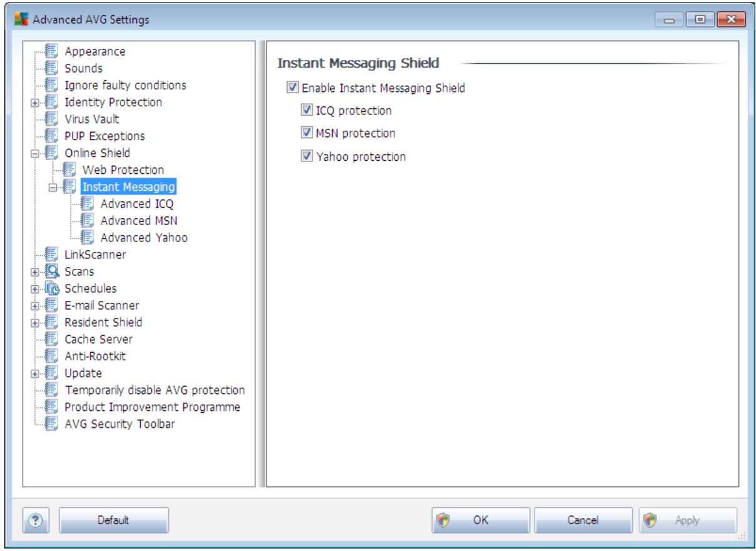Go to LinkScanner settings
This screenshot has width=756, height=551.
click(x=95, y=255)
